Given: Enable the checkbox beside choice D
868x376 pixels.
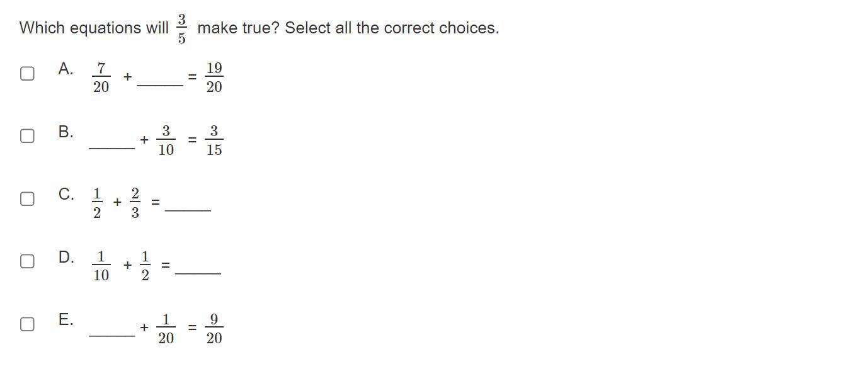Looking at the screenshot, I should point(27,261).
